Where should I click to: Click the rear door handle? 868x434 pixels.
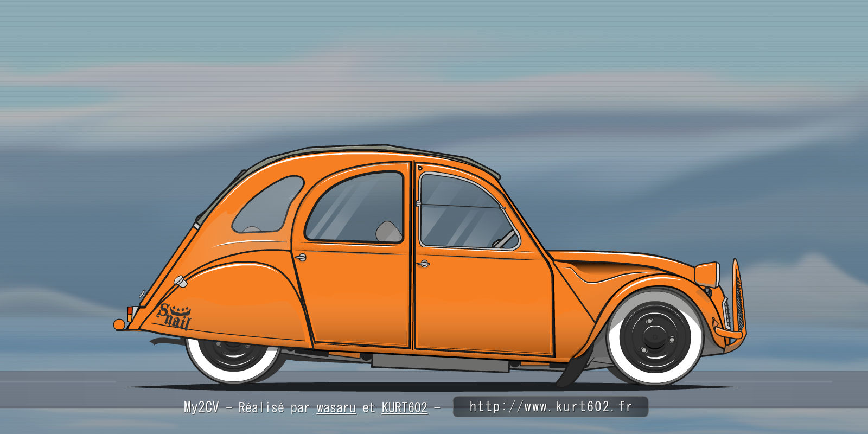pos(300,257)
